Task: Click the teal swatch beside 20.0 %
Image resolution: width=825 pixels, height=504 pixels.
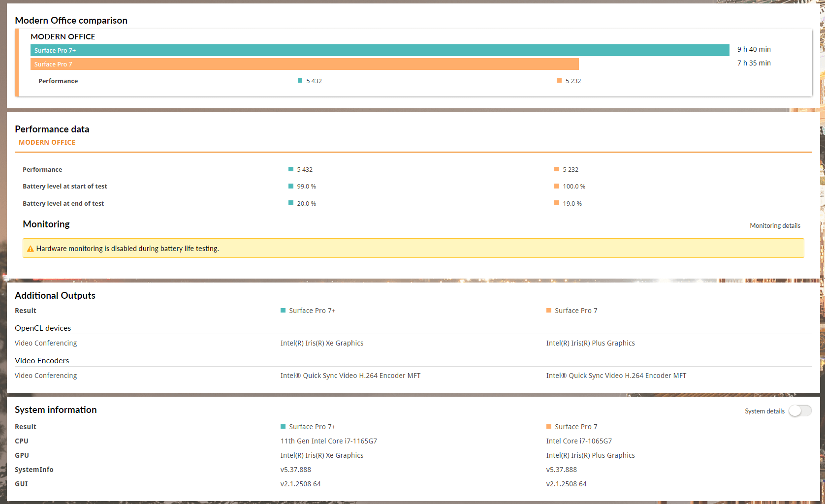Action: [x=291, y=203]
